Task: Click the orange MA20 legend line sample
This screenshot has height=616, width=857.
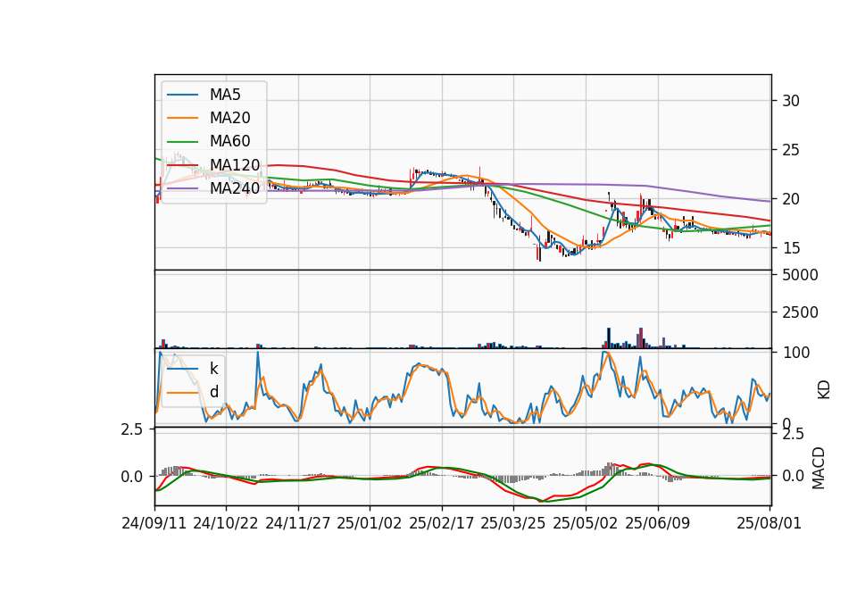Action: (182, 118)
